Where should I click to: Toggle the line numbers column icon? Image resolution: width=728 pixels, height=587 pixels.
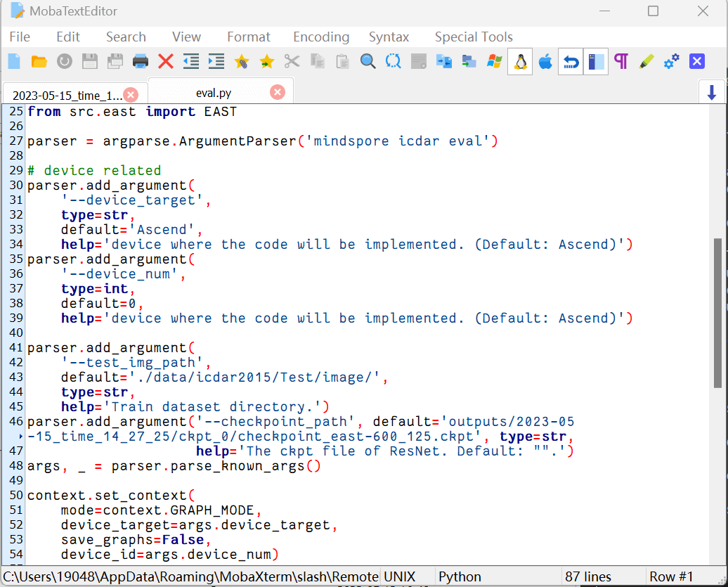coord(596,61)
